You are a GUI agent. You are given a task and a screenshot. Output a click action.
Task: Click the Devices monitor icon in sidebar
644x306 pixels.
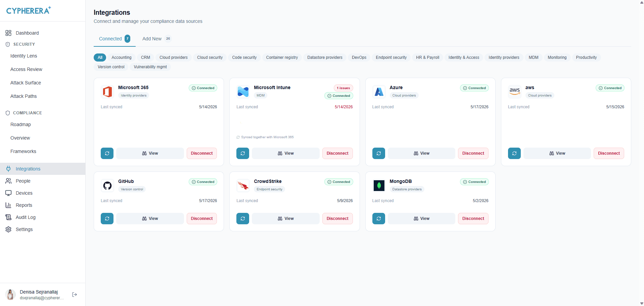pos(8,193)
